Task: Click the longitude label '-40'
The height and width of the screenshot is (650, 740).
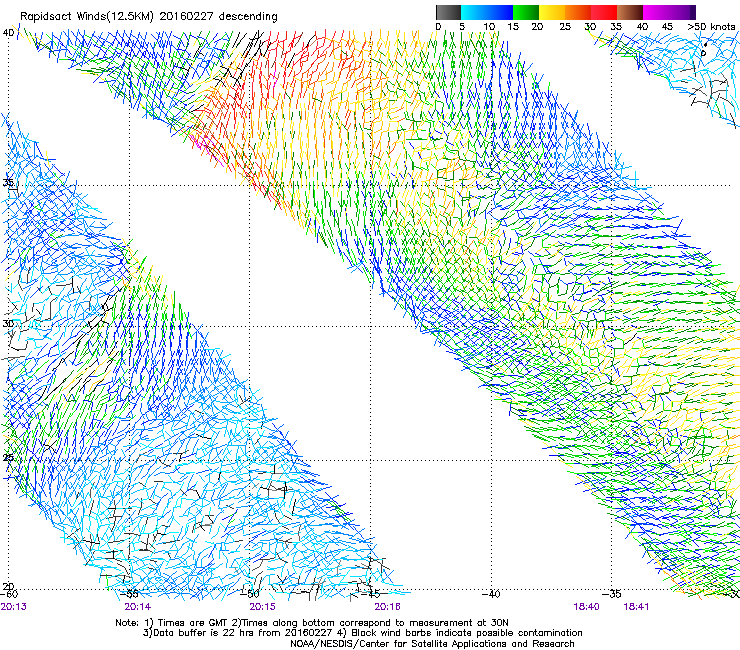Action: pyautogui.click(x=491, y=594)
